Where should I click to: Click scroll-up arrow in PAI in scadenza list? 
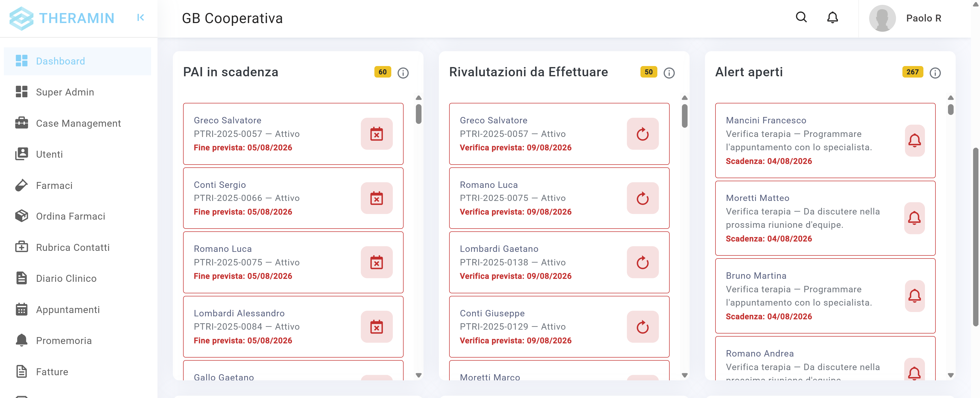click(x=418, y=98)
